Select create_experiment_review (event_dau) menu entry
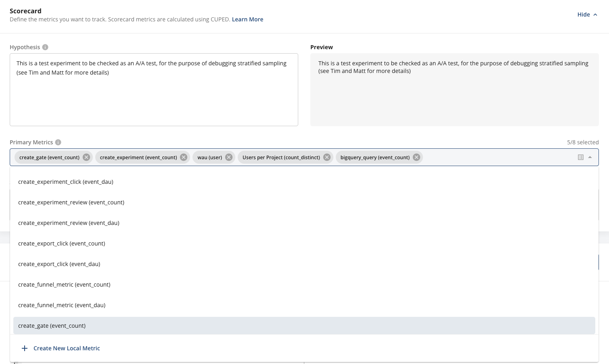The image size is (609, 364). click(69, 223)
